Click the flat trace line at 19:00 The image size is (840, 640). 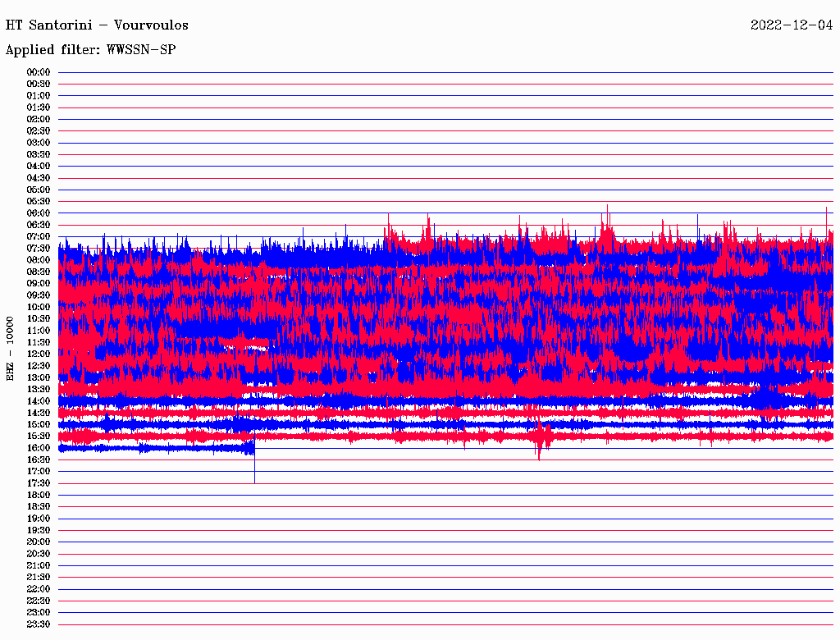443,519
